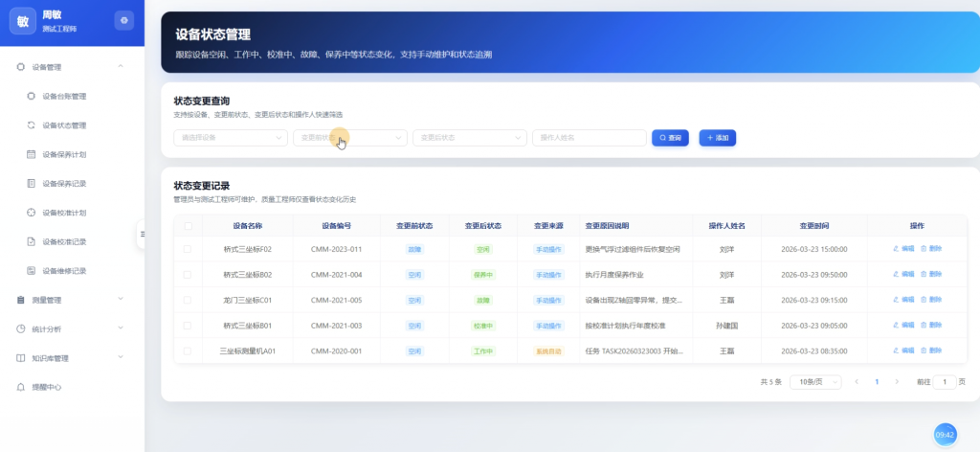Open 设备保养记录 document icon in sidebar
This screenshot has height=452, width=980.
tap(32, 183)
